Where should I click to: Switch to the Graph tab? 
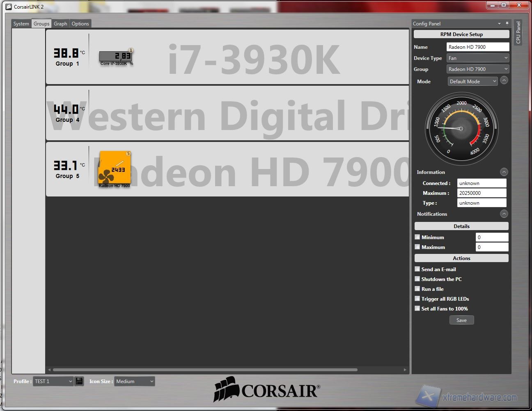click(x=60, y=24)
